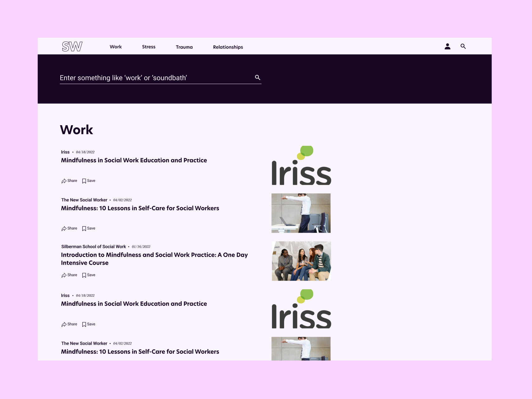Click the SW logo in the header

[x=72, y=46]
